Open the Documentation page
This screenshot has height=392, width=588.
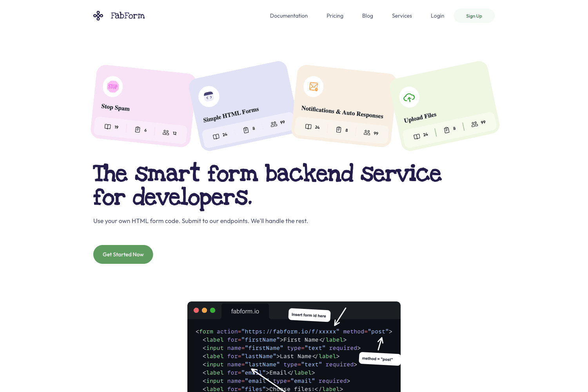[x=289, y=16]
